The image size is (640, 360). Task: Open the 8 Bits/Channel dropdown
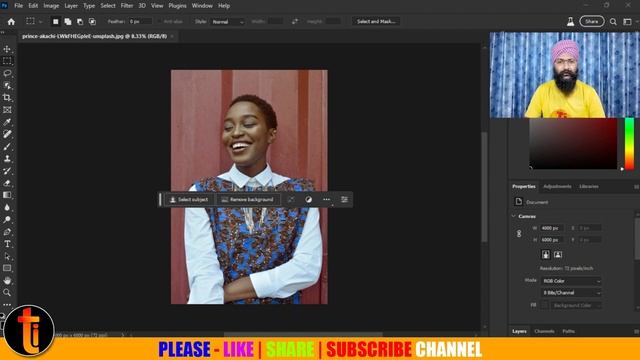571,293
